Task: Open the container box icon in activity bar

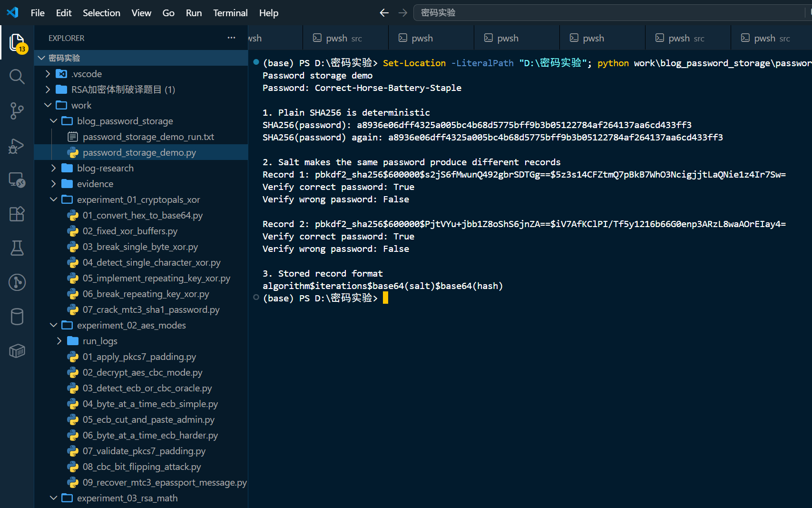Action: tap(17, 351)
